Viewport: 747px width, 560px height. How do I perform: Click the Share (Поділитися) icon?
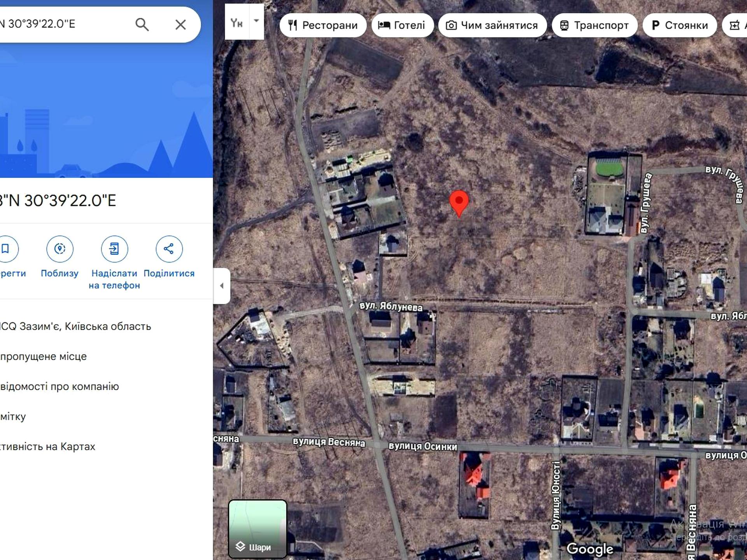[x=169, y=249]
